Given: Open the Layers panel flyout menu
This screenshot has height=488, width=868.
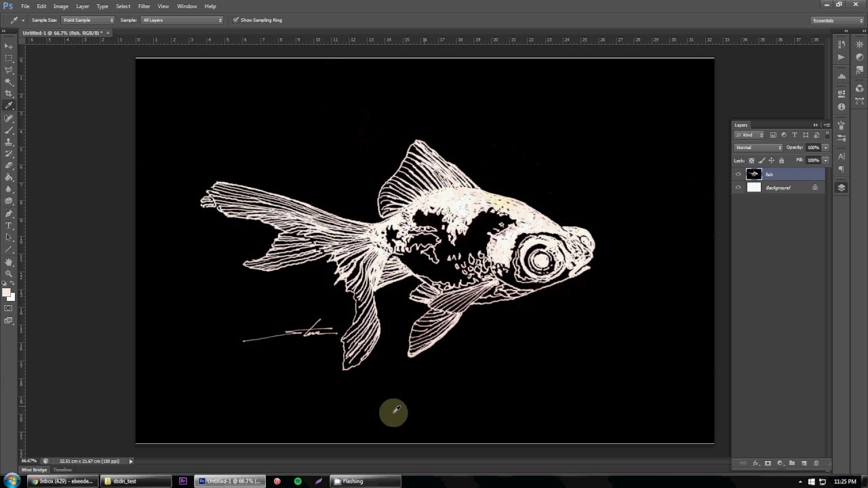Looking at the screenshot, I should pyautogui.click(x=826, y=125).
